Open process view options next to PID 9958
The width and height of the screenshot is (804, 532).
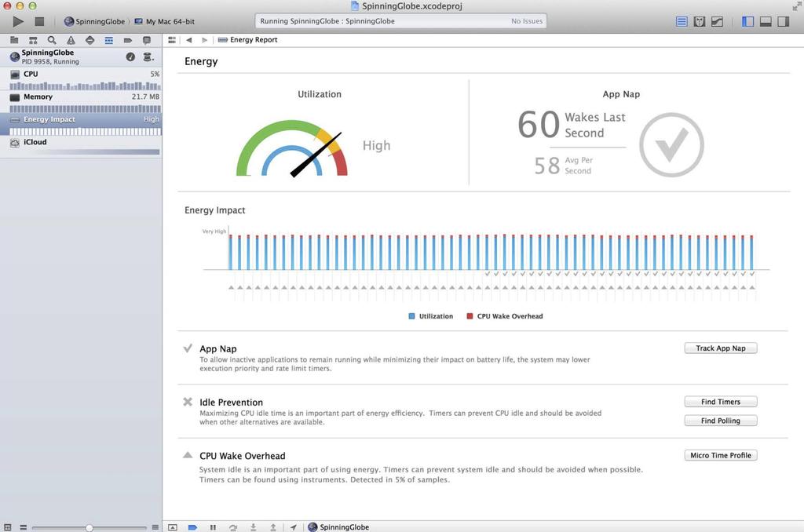148,57
